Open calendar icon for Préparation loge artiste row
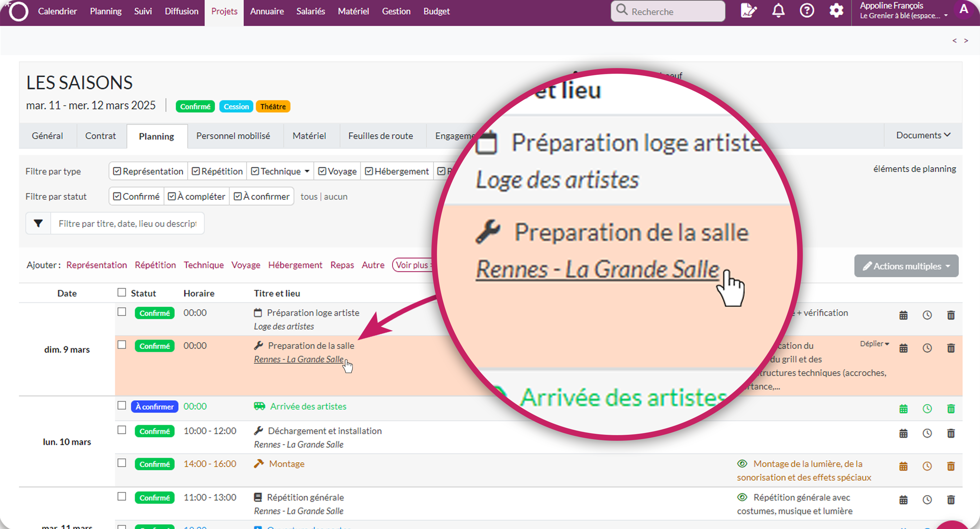 pos(903,315)
